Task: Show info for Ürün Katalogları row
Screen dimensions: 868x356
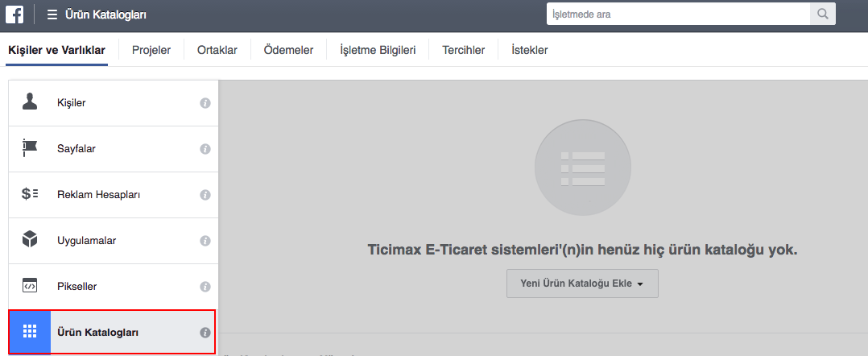Action: click(x=205, y=333)
